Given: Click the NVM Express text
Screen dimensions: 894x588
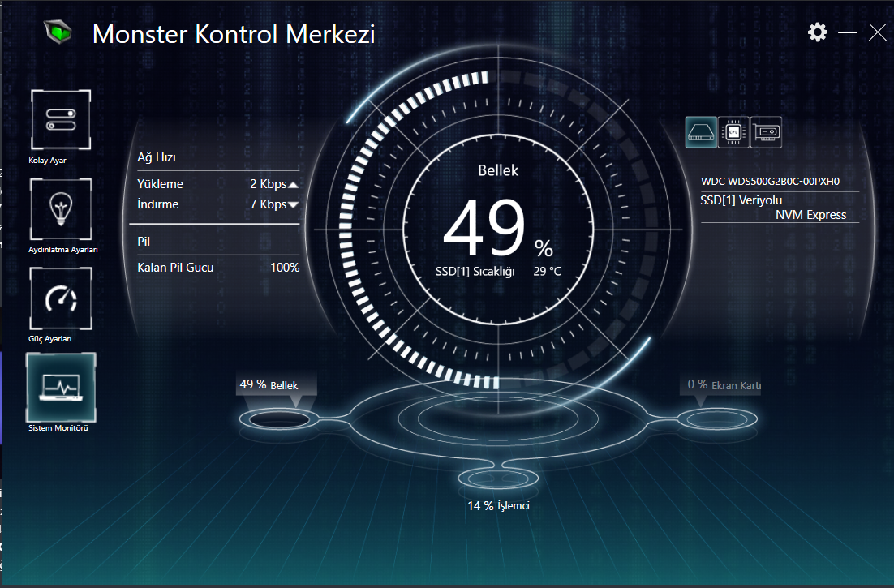Looking at the screenshot, I should click(810, 215).
